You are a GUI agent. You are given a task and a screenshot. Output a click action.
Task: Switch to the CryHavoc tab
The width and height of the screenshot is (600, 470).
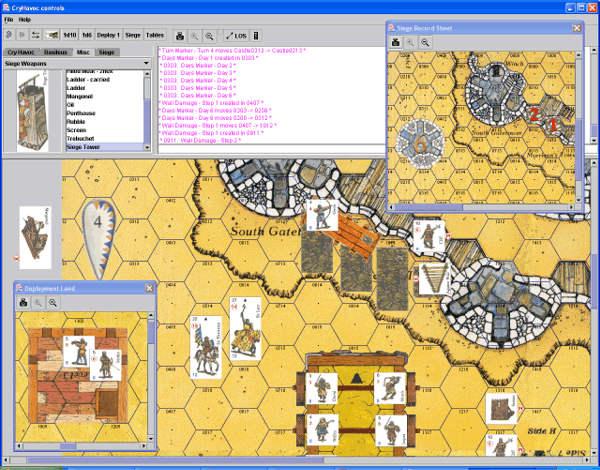21,52
